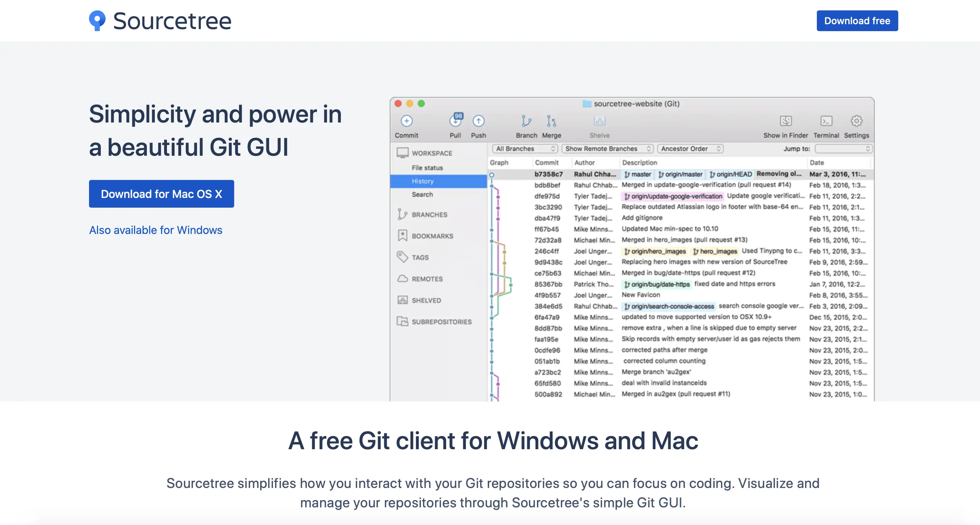The height and width of the screenshot is (525, 980).
Task: Open the Jump to combo box
Action: pyautogui.click(x=844, y=149)
